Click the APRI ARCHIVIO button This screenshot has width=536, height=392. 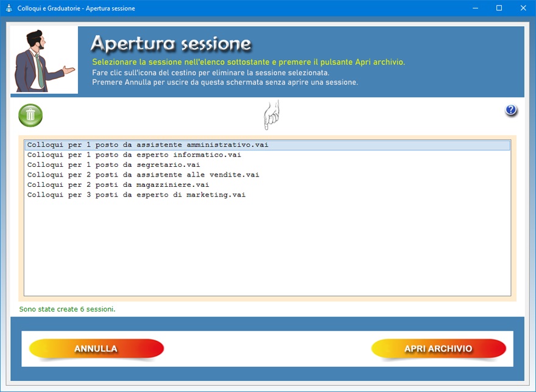point(439,349)
